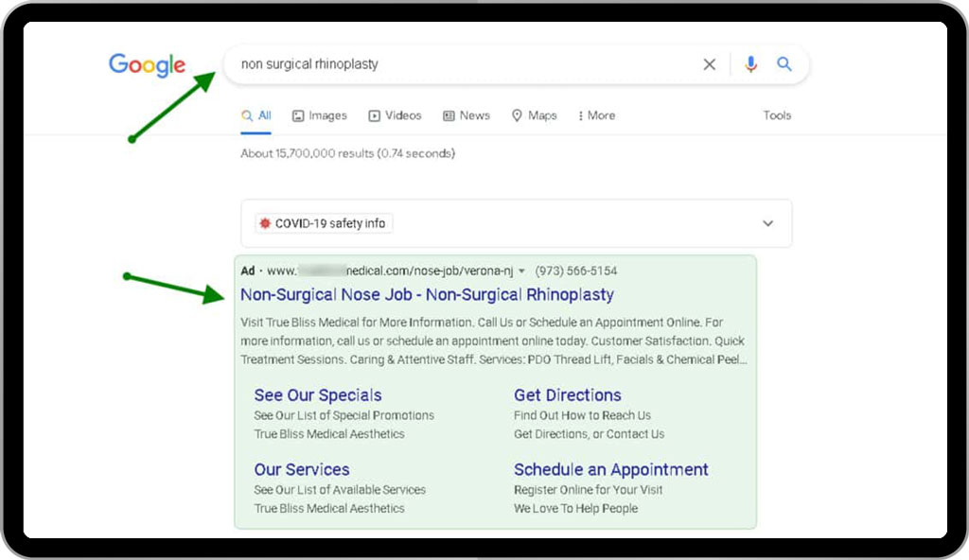
Task: Open the Non-Surgical Nose Job ad headline
Action: coord(427,295)
